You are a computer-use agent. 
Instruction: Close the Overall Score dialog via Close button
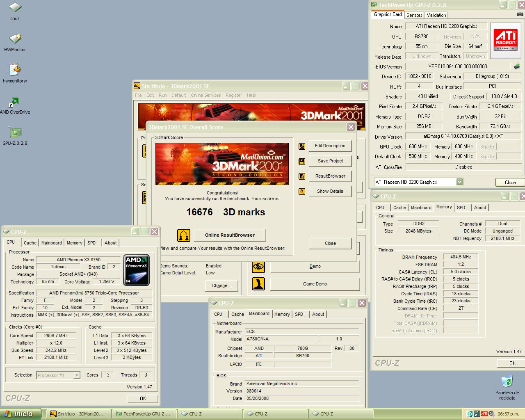[x=330, y=244]
